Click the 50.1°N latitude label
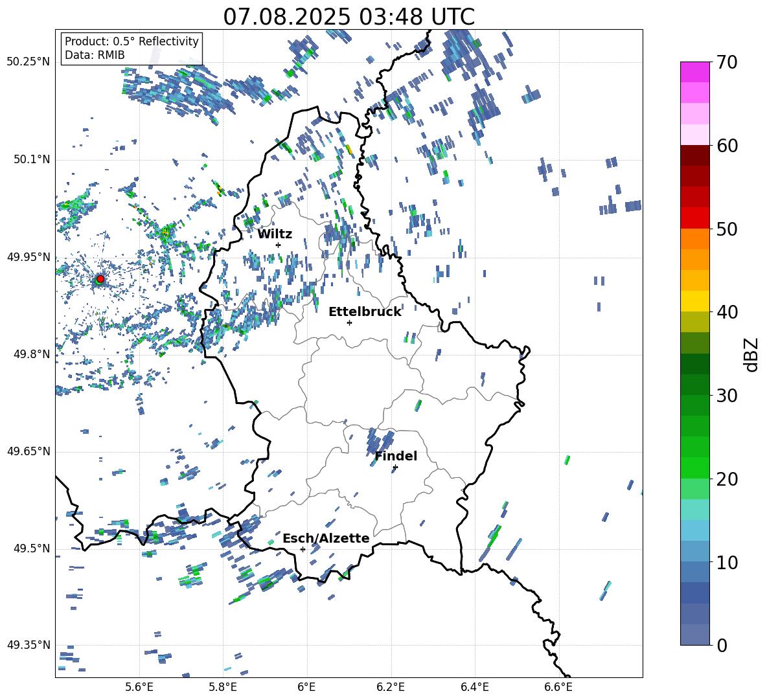 point(31,159)
